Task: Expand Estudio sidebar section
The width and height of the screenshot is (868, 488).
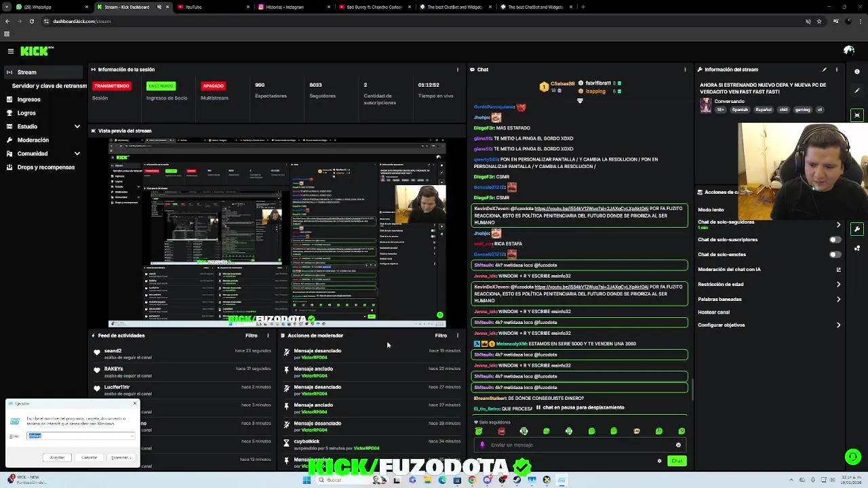Action: (77, 126)
